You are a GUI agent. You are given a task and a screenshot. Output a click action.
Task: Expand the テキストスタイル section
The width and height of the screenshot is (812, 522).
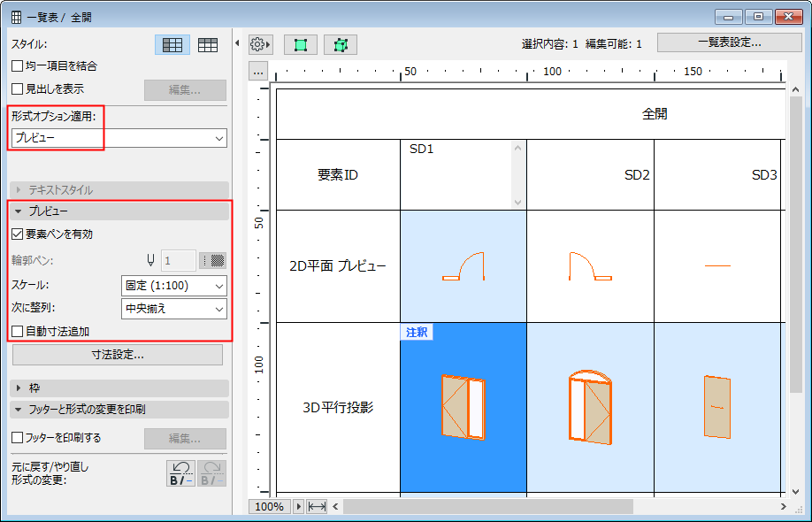coord(119,190)
